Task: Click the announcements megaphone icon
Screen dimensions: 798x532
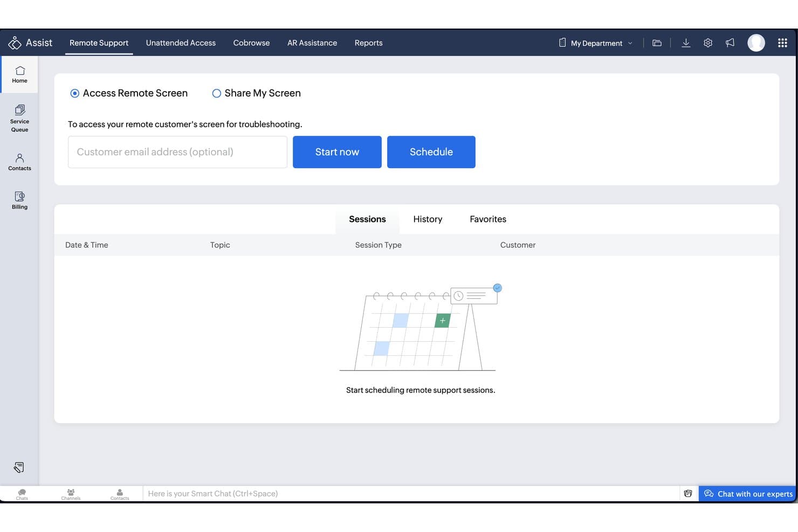Action: click(730, 43)
